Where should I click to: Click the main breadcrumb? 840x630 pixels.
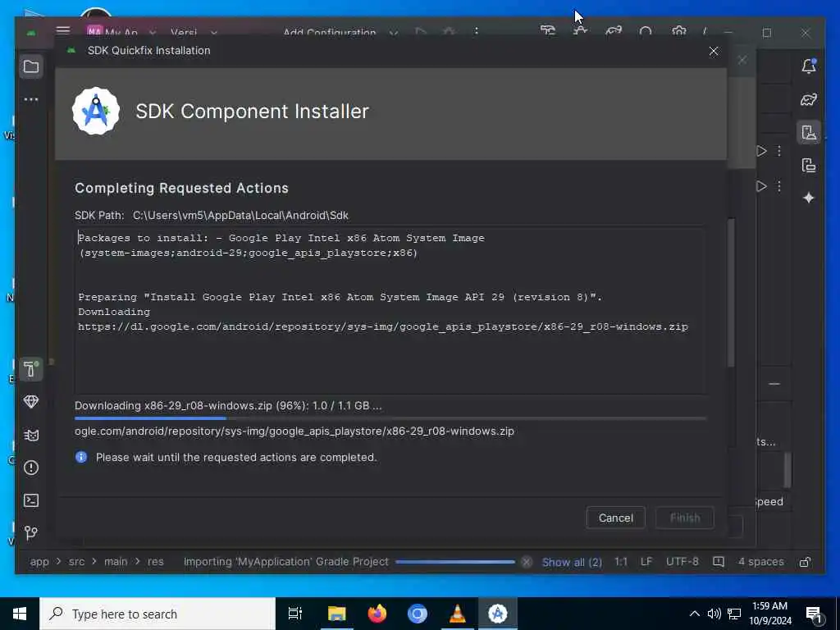(x=116, y=561)
